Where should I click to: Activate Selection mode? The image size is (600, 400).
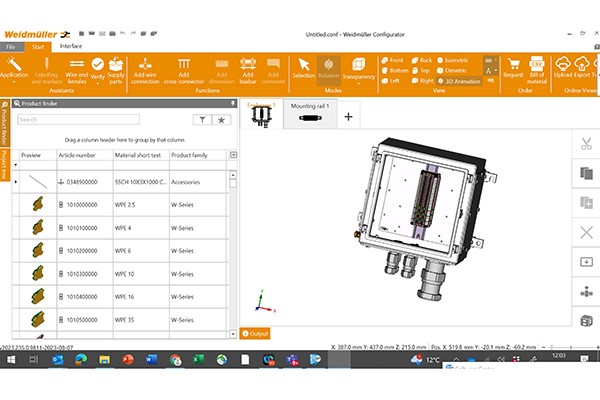(304, 69)
